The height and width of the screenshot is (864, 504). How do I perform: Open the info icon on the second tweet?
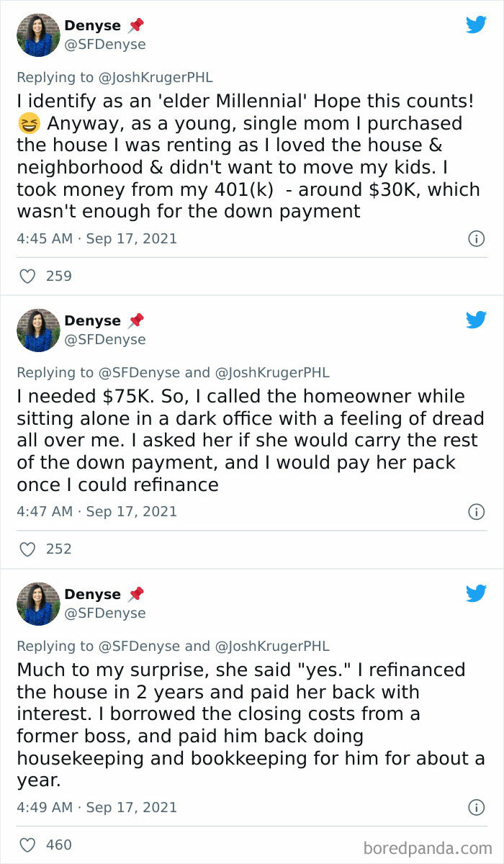click(477, 512)
